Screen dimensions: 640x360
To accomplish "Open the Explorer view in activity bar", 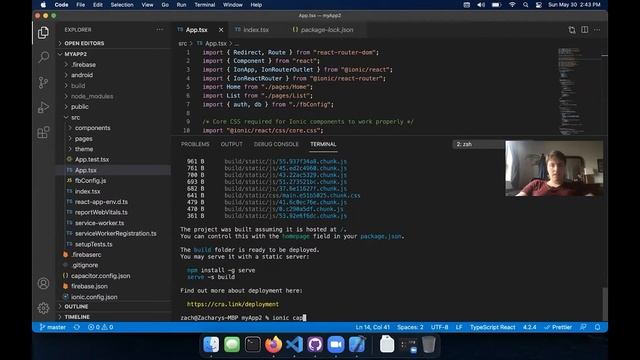I will pos(43,33).
